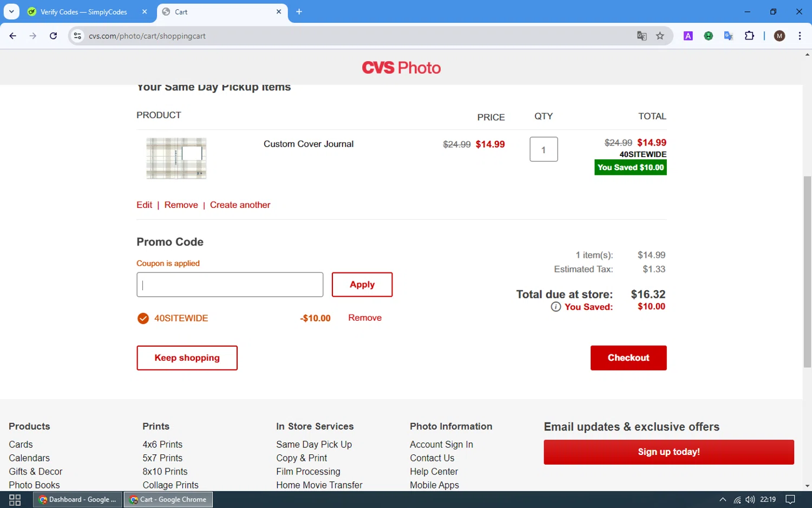The image size is (812, 508).
Task: Open Same Day Pick Up link
Action: click(314, 444)
